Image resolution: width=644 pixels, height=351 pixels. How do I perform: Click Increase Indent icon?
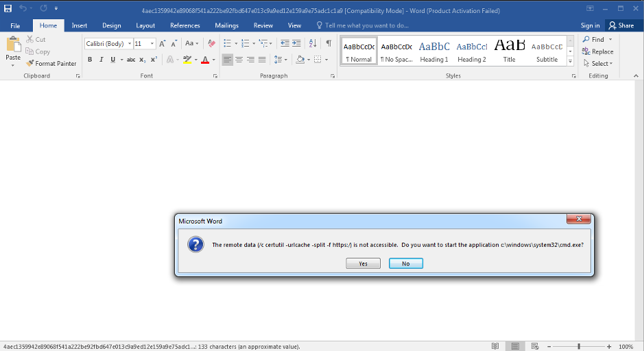pyautogui.click(x=296, y=43)
